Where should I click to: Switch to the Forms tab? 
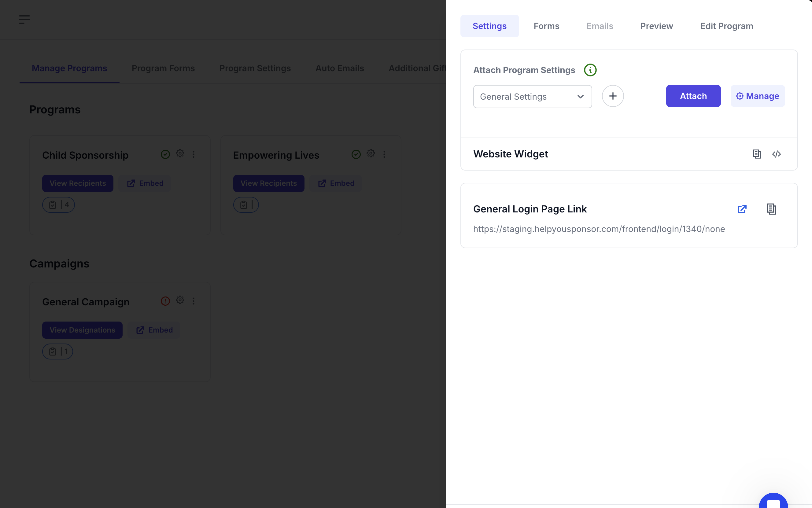pos(546,26)
